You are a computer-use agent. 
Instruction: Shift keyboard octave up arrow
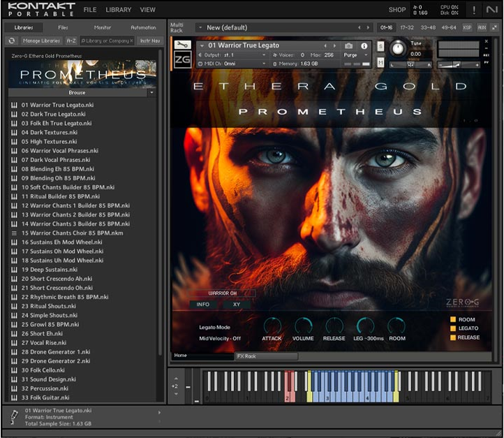pos(176,379)
